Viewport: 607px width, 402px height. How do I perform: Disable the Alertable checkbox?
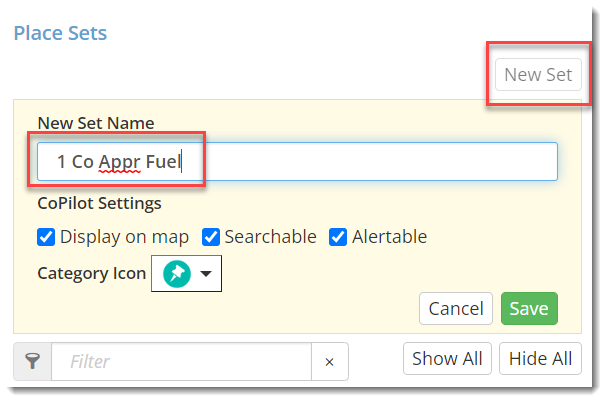pos(337,237)
